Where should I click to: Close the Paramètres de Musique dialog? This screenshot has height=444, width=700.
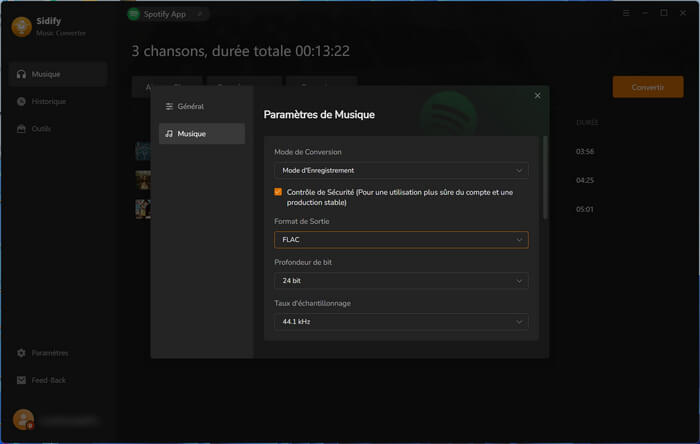(x=538, y=95)
